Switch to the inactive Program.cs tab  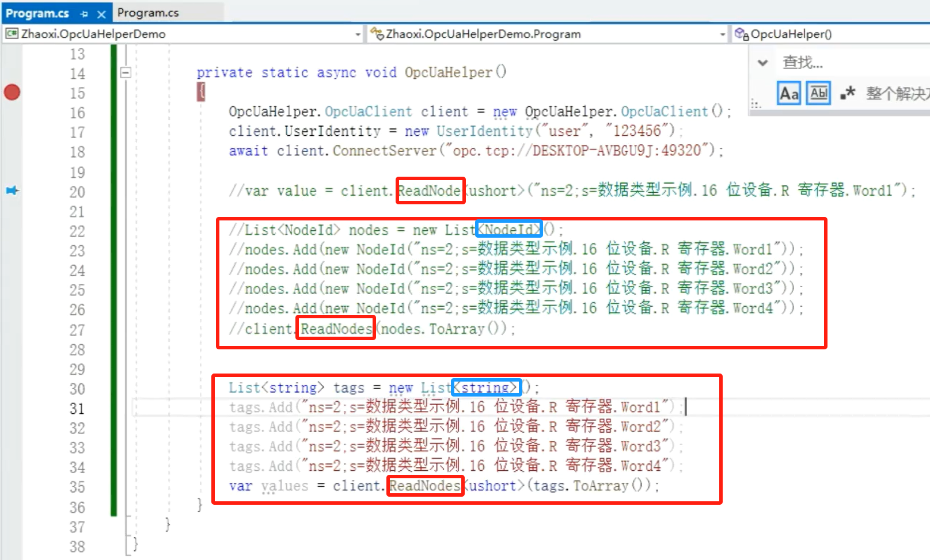coord(149,13)
